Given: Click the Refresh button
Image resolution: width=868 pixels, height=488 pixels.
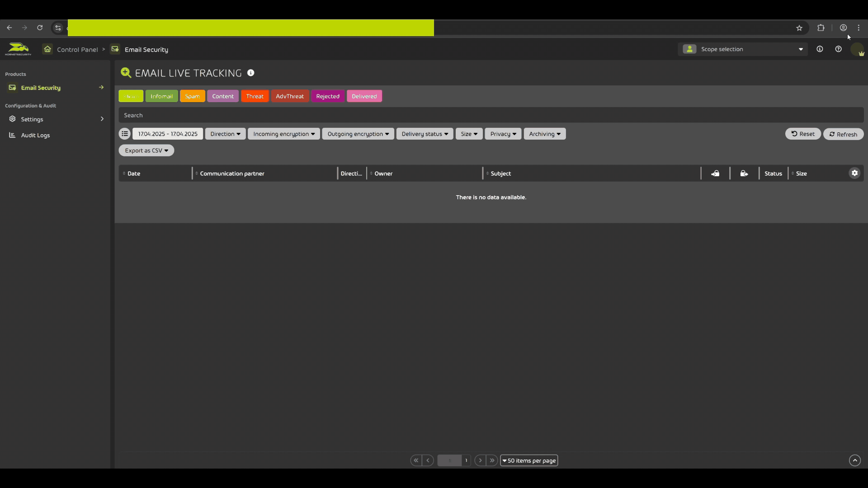Looking at the screenshot, I should coord(844,134).
